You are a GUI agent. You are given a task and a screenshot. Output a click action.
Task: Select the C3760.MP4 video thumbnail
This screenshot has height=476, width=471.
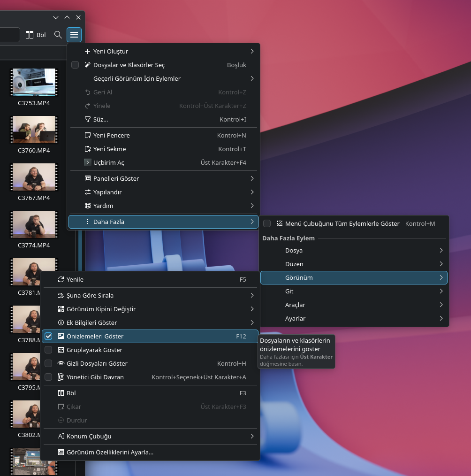34,130
